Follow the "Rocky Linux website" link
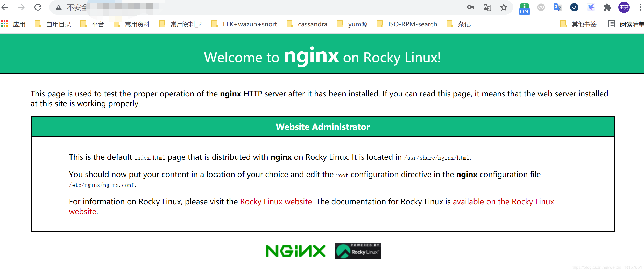 click(x=276, y=201)
